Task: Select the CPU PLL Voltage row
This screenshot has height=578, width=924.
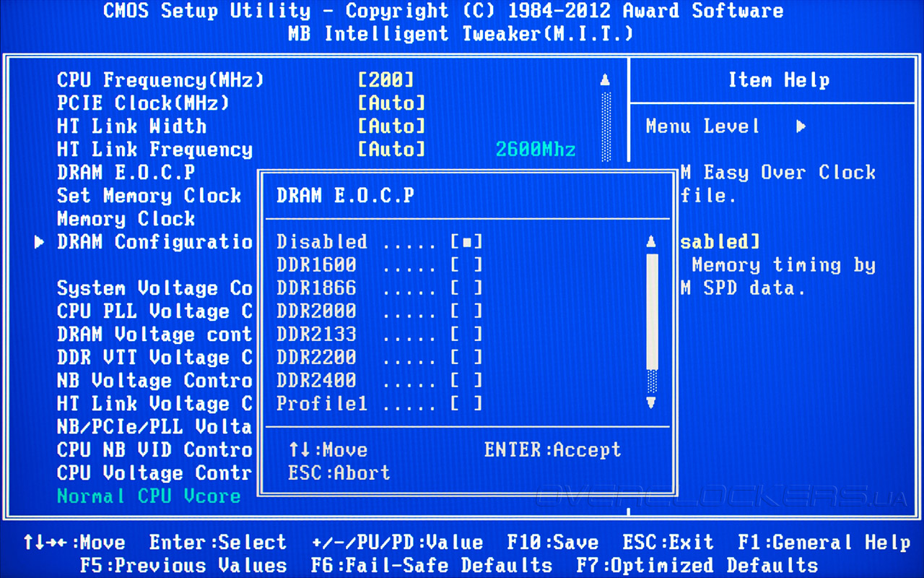Action: (155, 311)
